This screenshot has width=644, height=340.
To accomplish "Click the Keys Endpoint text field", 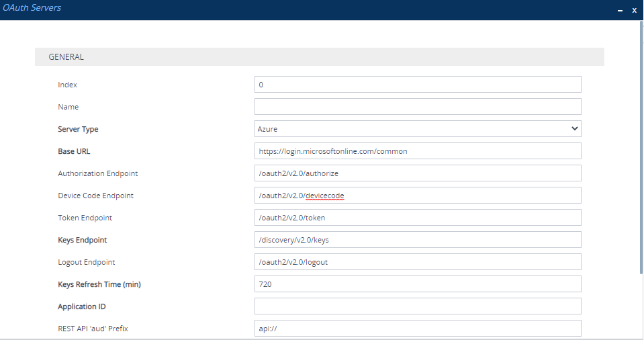I will pyautogui.click(x=417, y=240).
